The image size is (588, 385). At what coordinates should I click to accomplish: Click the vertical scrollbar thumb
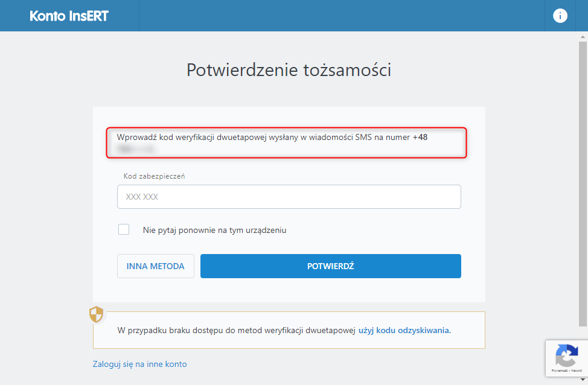point(583,181)
